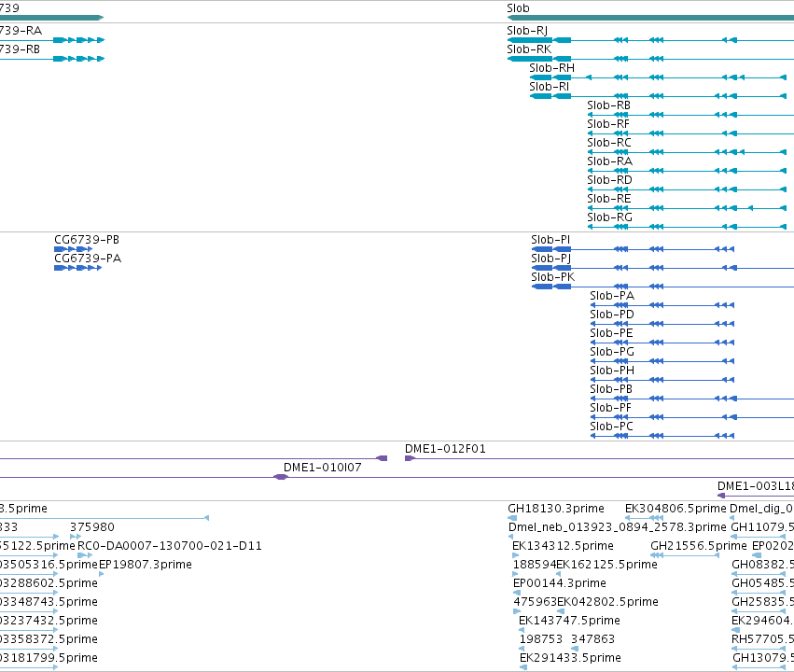Click the Slob-RB transcript label
Screen dimensions: 794x672
click(608, 105)
